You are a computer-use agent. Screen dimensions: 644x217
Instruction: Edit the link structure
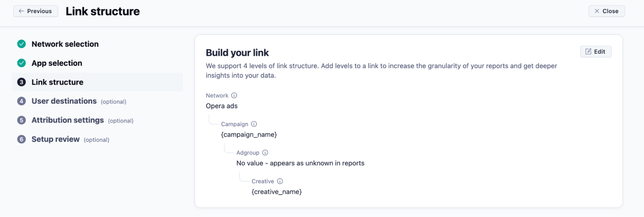coord(595,52)
